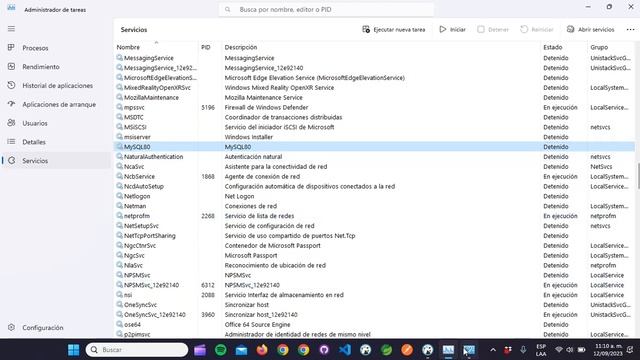
Task: Select the netprofm service row
Action: click(x=374, y=216)
